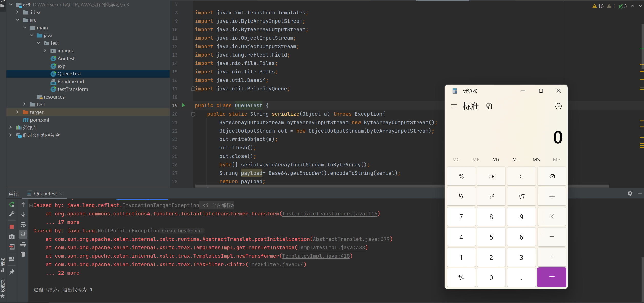Collapse the src folder
The height and width of the screenshot is (303, 644).
(17, 20)
